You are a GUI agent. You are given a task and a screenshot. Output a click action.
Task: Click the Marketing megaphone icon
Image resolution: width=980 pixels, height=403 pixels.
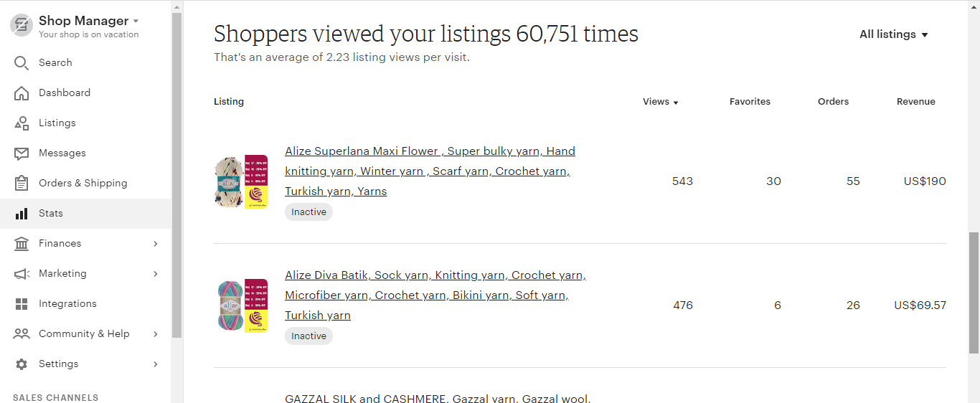pos(22,274)
